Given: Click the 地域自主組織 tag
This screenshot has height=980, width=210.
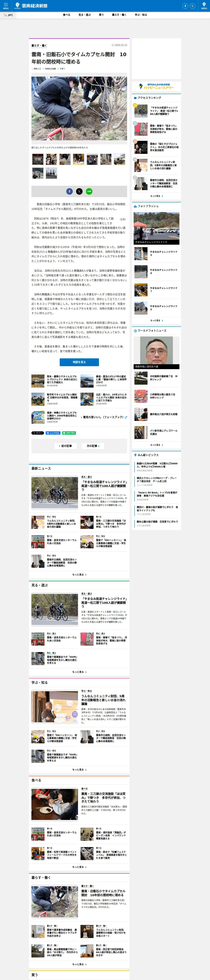Looking at the screenshot, I should 50,69.
